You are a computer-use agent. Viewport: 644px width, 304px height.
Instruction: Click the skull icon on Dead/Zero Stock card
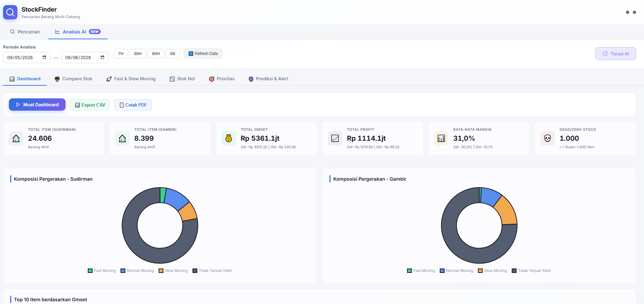click(x=548, y=138)
